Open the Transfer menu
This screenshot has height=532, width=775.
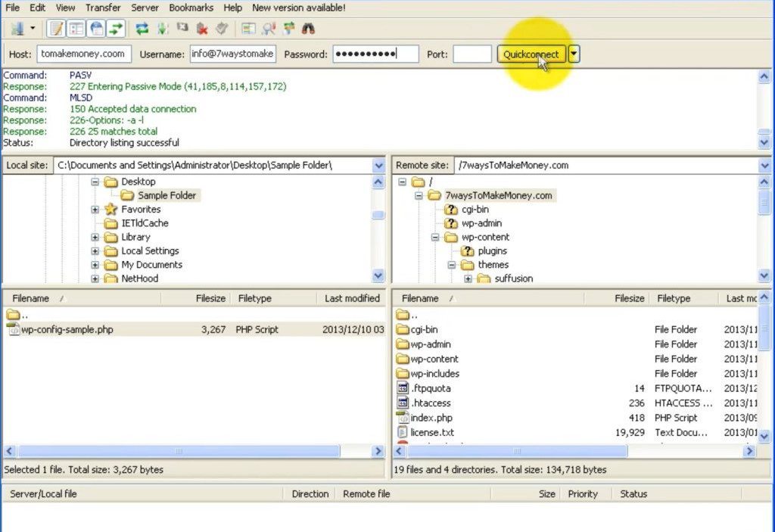pos(103,8)
